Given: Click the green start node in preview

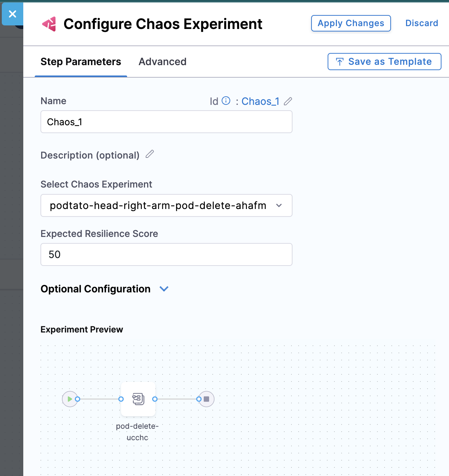Looking at the screenshot, I should [x=69, y=399].
